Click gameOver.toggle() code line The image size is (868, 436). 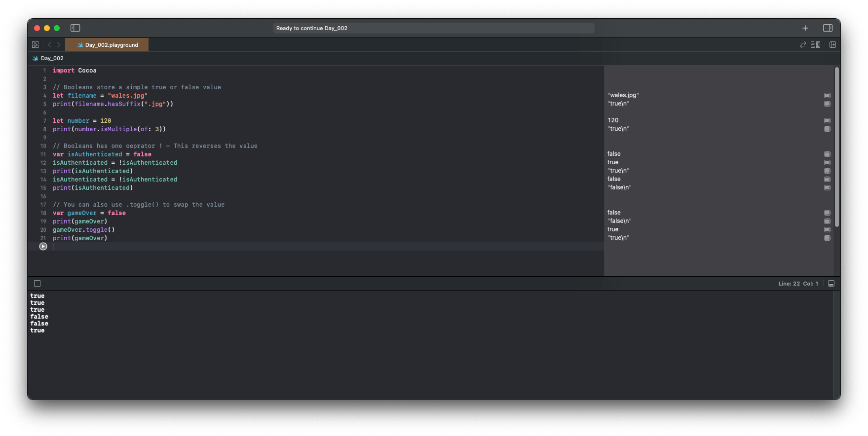(83, 230)
